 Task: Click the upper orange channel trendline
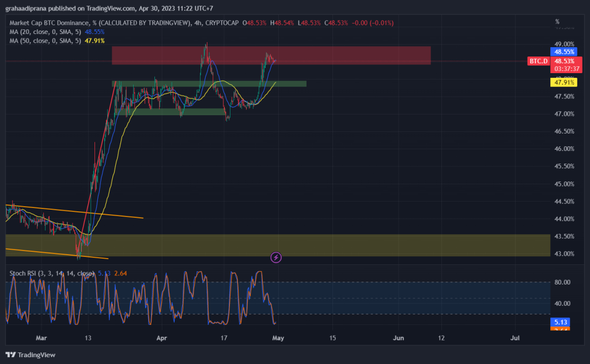(x=74, y=211)
